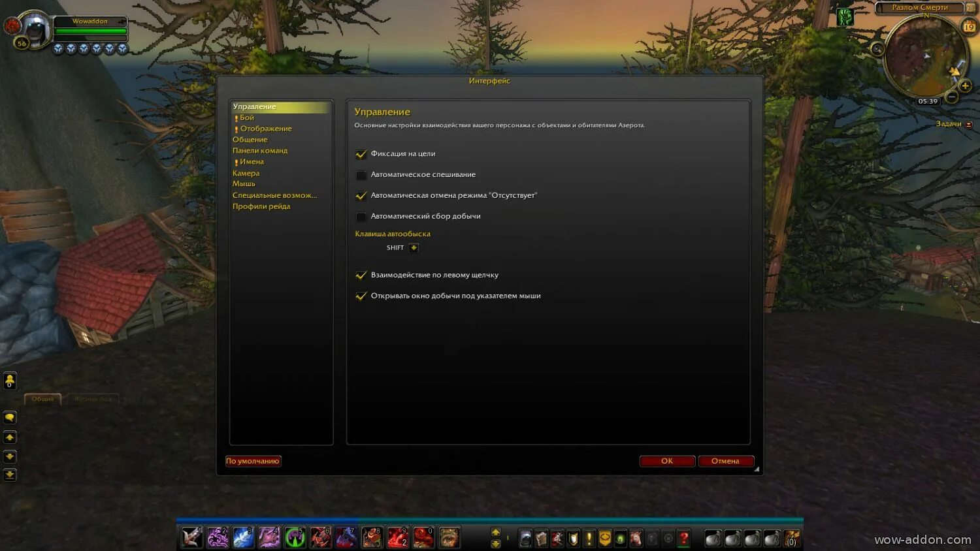Viewport: 980px width, 551px height.
Task: Click the world map button next to Разлом Смерти
Action: [x=970, y=8]
